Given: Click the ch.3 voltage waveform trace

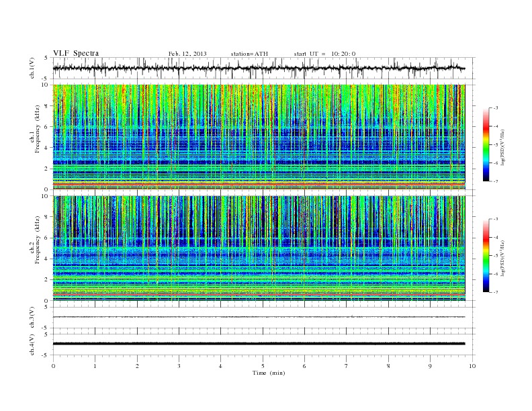Looking at the screenshot, I should point(259,317).
